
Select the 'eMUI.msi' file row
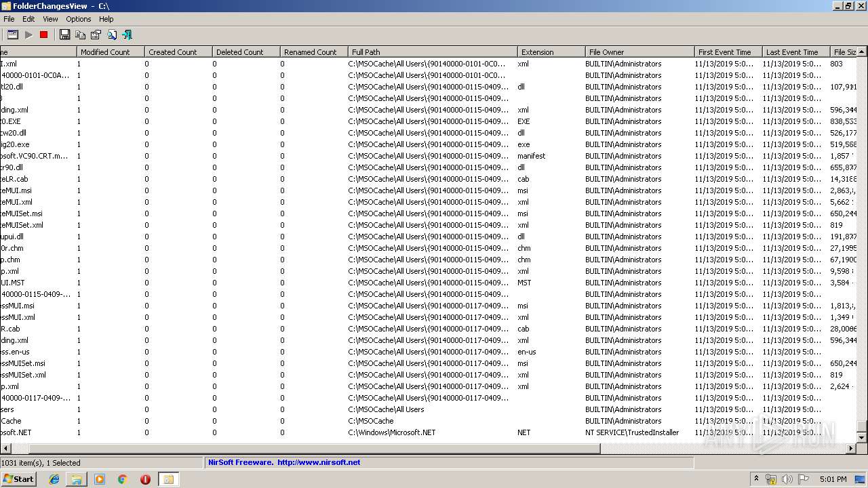point(429,190)
